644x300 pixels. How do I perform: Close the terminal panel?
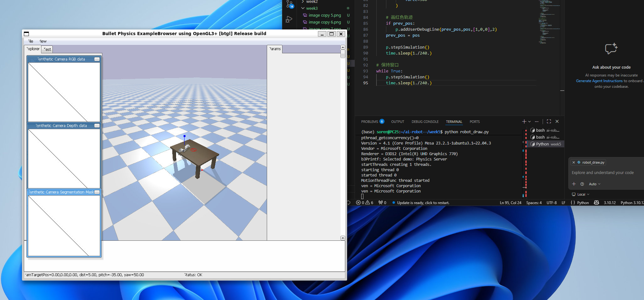point(557,121)
